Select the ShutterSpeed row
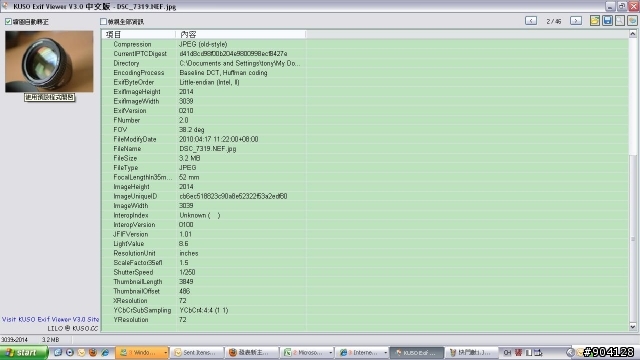640x360 pixels. coord(365,272)
